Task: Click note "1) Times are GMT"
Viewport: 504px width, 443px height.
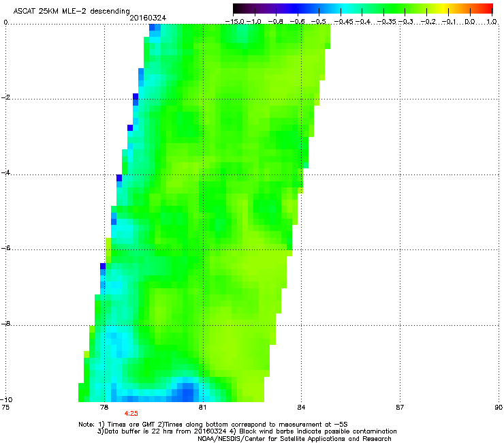Action: [x=127, y=425]
